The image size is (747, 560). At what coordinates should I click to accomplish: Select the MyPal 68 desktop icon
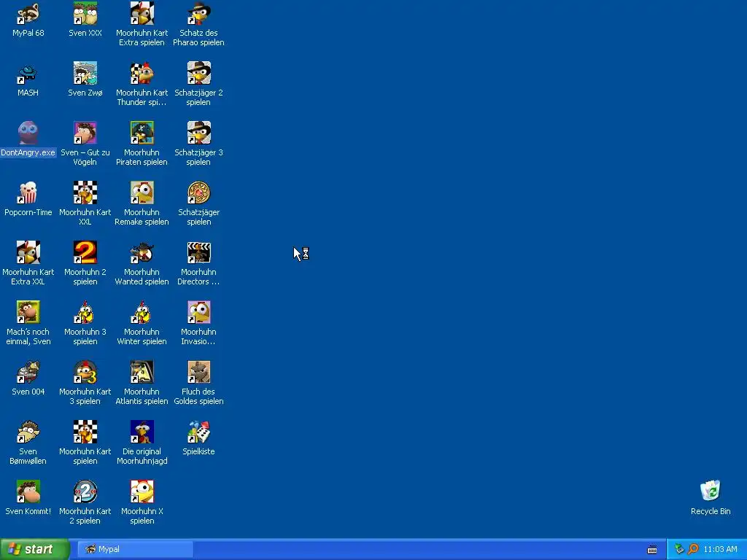pyautogui.click(x=28, y=13)
